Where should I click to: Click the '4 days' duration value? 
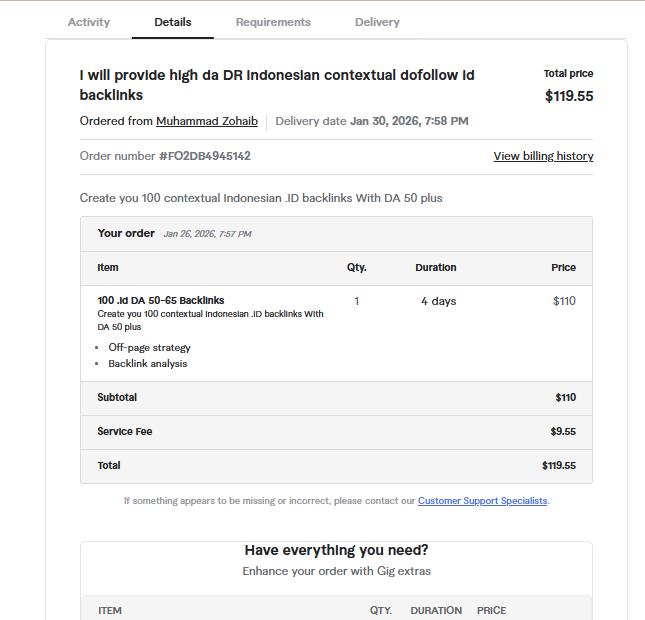(x=438, y=301)
